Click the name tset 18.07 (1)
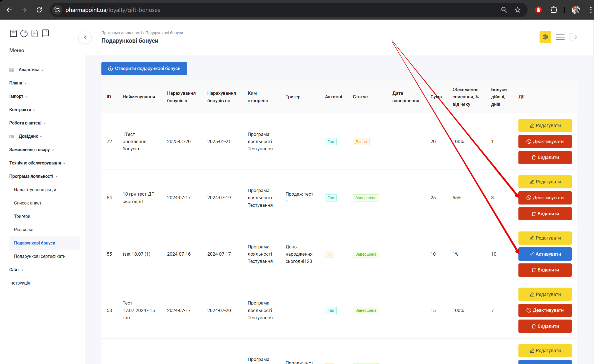This screenshot has height=364, width=594. click(x=136, y=254)
